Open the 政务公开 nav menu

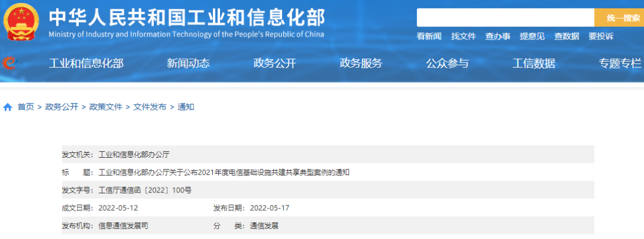pyautogui.click(x=275, y=63)
